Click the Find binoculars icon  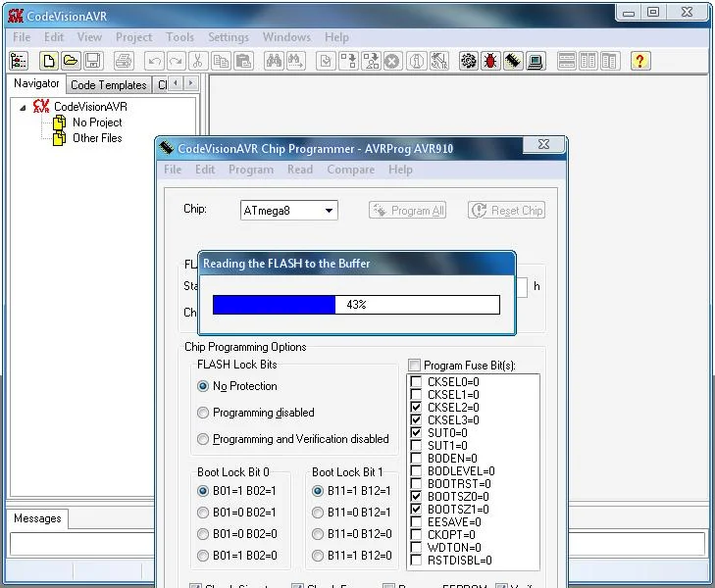click(274, 61)
